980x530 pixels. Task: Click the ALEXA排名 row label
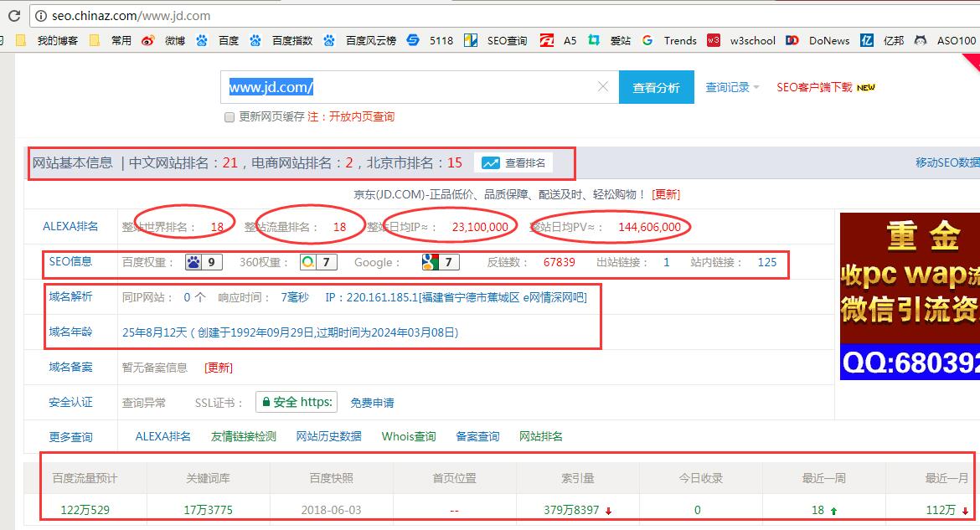[x=70, y=226]
